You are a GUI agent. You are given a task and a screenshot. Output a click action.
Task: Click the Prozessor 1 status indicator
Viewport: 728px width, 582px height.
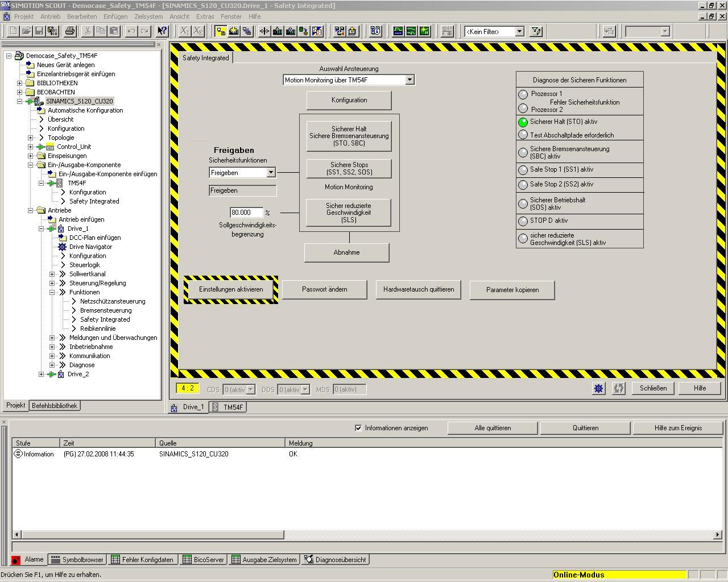coord(523,94)
